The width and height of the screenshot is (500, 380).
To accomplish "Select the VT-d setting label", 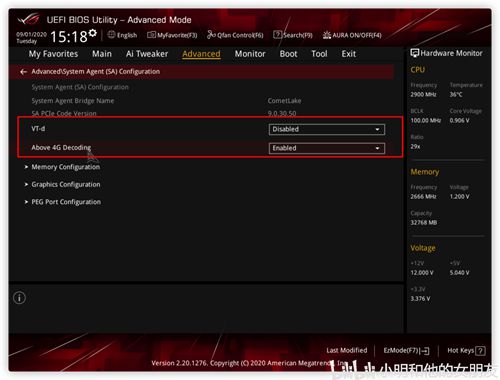I will [38, 129].
